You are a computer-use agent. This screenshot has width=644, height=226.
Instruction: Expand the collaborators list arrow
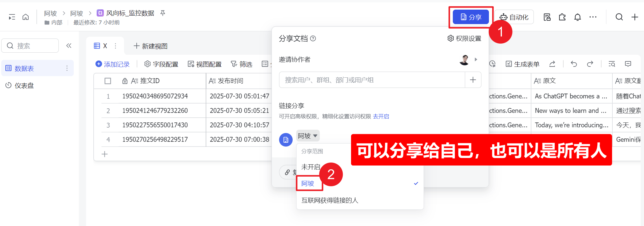(476, 60)
